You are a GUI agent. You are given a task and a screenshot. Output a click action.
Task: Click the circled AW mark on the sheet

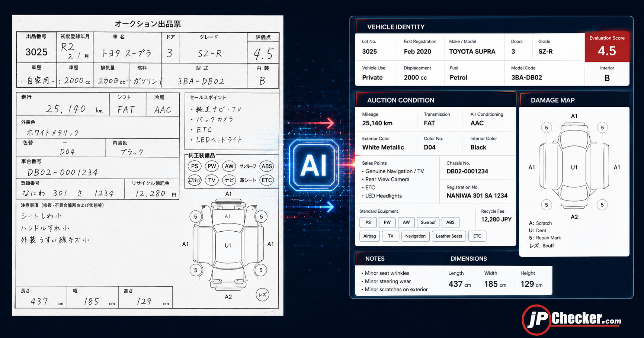point(229,166)
